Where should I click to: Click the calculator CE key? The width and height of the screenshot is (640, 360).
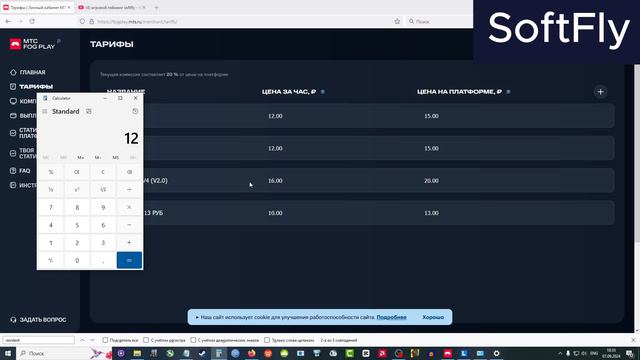click(x=77, y=172)
